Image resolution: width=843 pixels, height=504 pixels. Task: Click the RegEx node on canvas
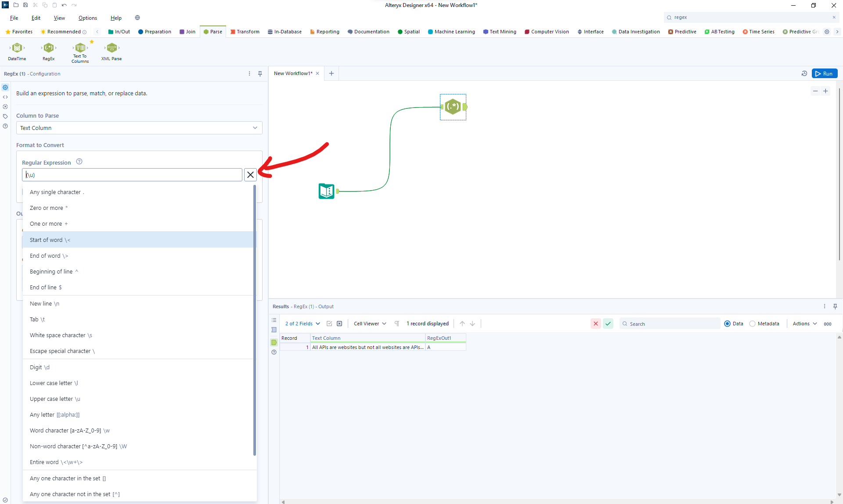click(x=453, y=107)
